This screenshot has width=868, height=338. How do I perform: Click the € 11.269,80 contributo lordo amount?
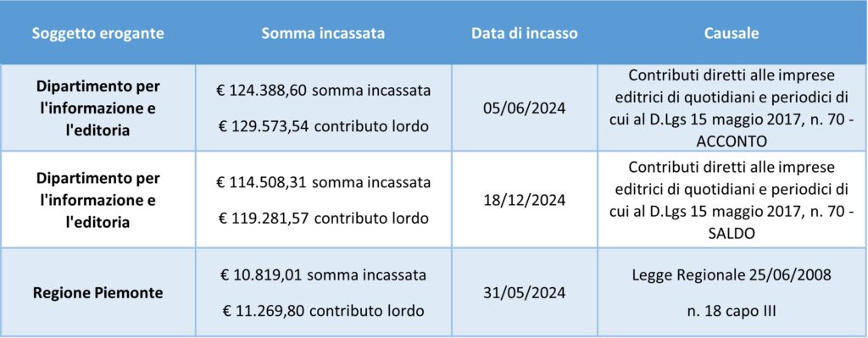pos(323,309)
